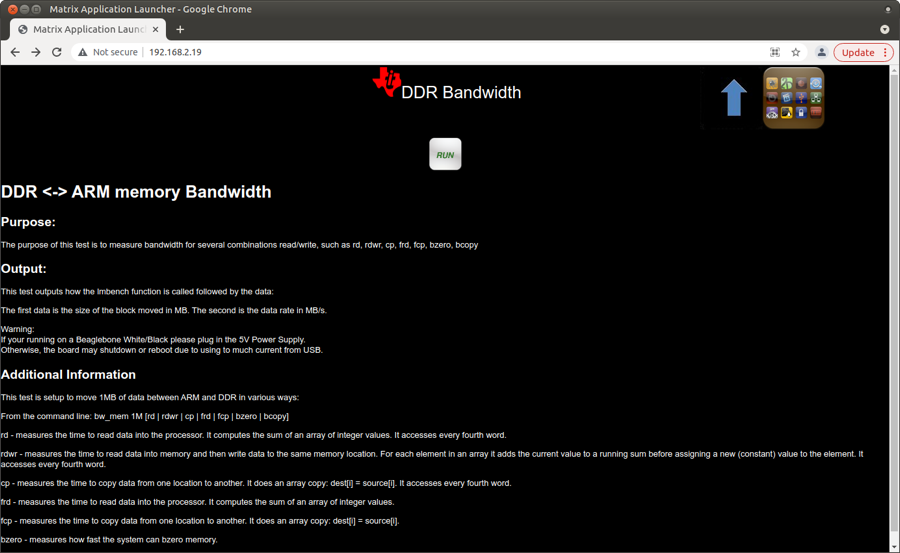Click the blue up arrow icon

pyautogui.click(x=734, y=98)
